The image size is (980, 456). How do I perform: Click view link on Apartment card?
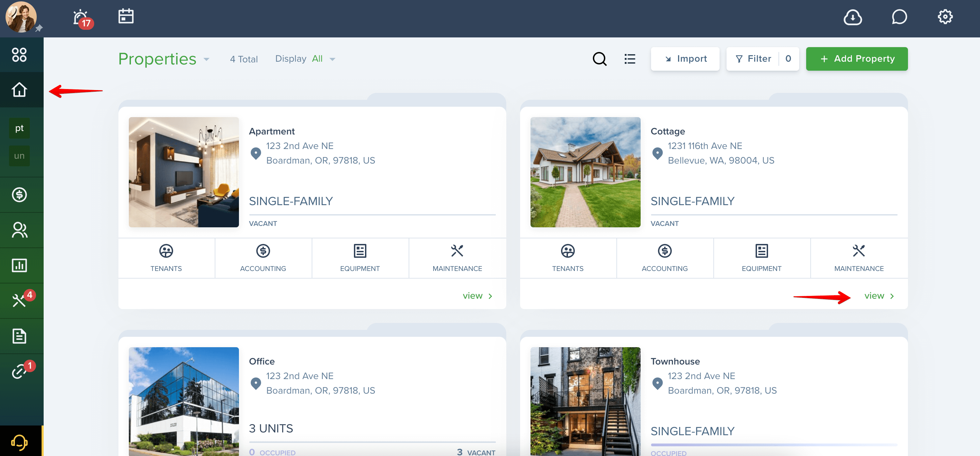point(478,296)
